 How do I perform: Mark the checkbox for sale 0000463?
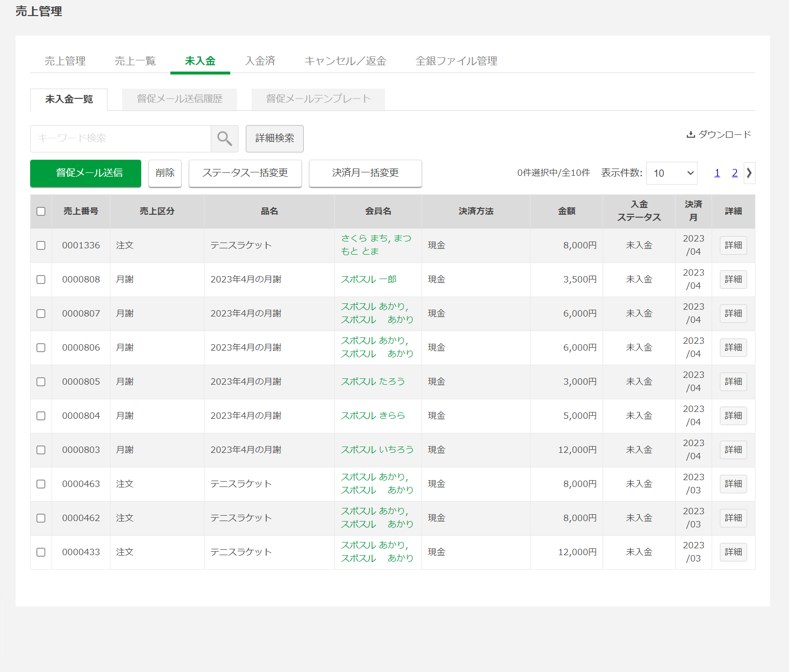[x=41, y=484]
